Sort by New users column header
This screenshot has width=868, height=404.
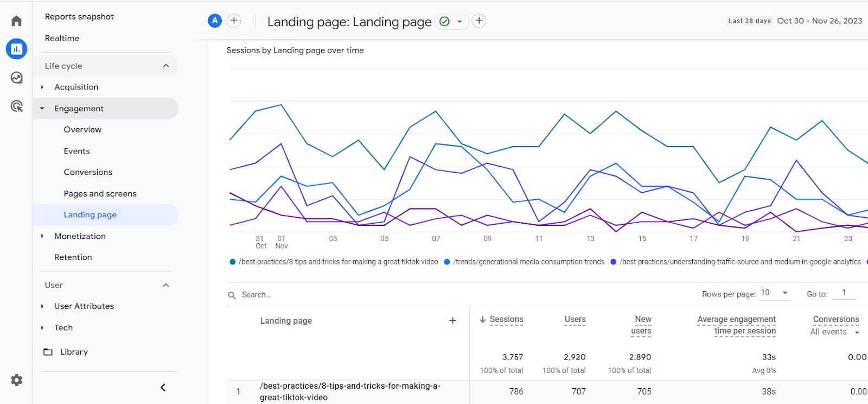[641, 325]
